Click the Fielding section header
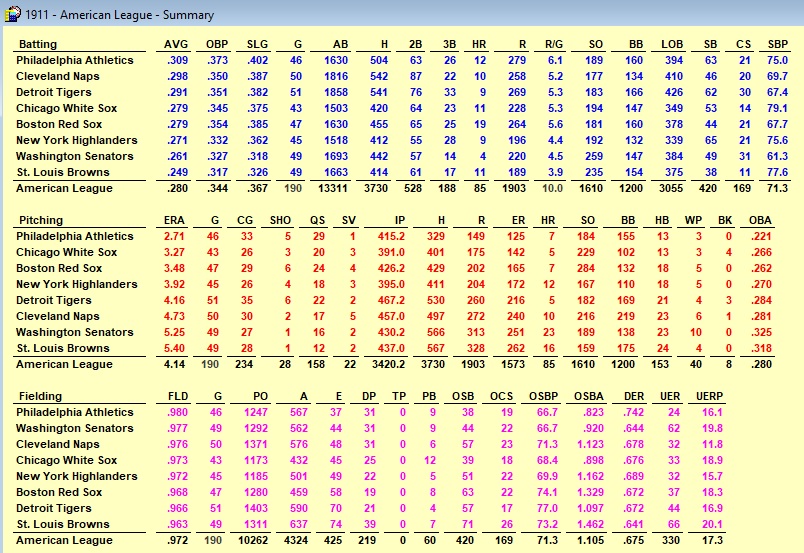 click(x=41, y=396)
